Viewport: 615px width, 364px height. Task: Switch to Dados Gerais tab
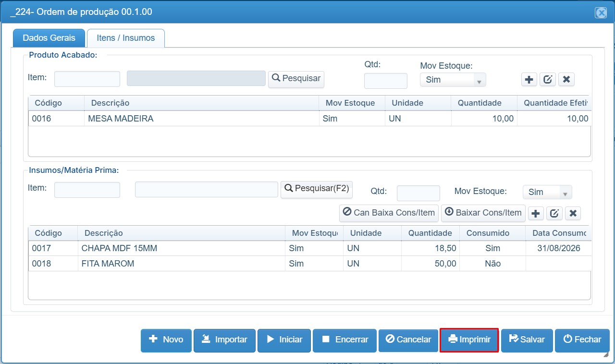tap(49, 38)
